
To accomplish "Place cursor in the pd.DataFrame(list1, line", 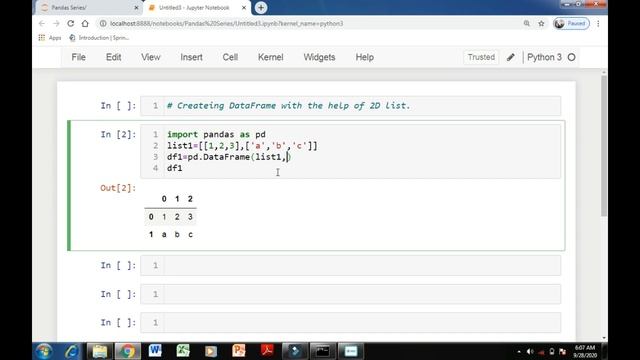I will 229,157.
